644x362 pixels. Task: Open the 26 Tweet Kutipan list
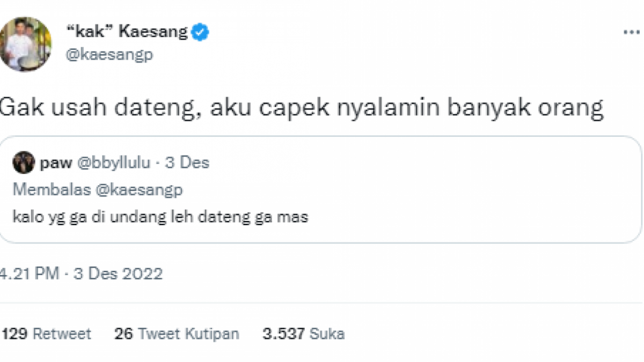(x=178, y=333)
